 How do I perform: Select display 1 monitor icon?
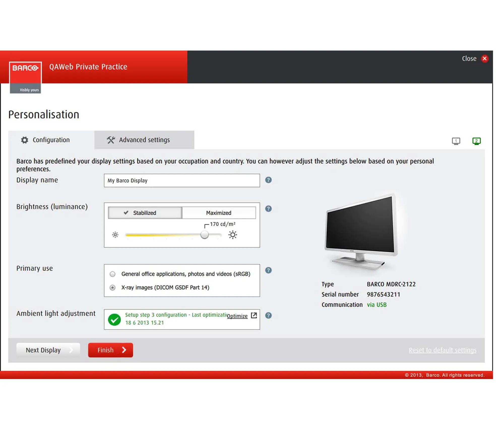point(456,141)
